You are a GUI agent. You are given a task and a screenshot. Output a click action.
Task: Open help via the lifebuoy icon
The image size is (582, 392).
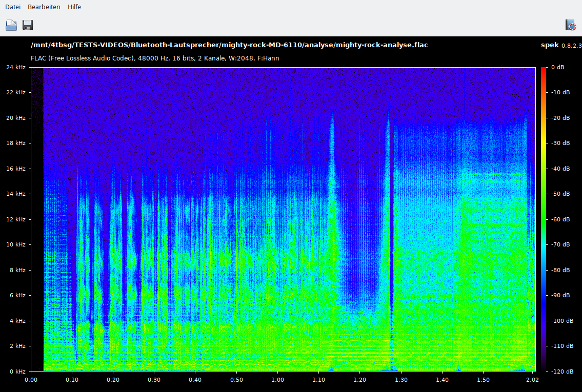click(x=571, y=25)
